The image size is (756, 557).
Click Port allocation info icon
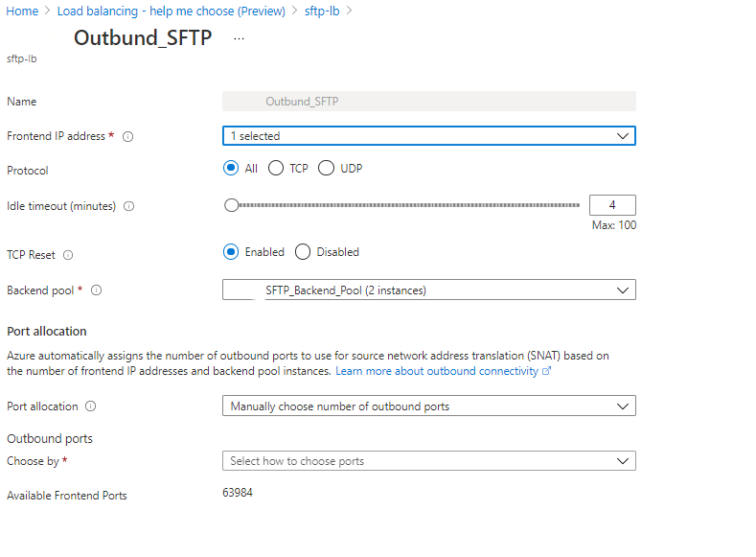click(91, 406)
